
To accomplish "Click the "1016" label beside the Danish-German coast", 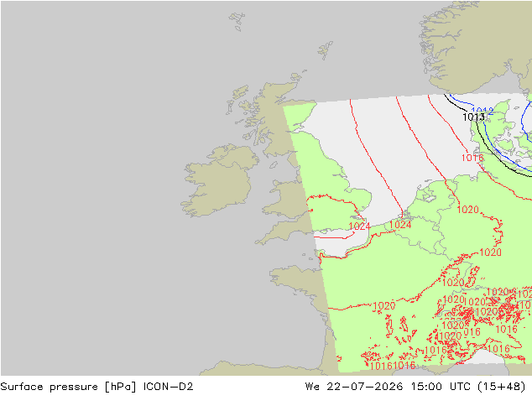I will click(472, 158).
